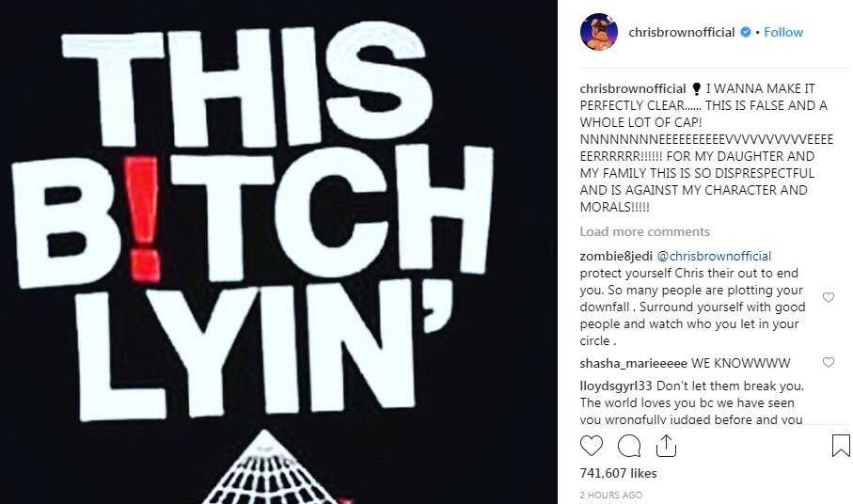Visit lloydsgyrl33's profile
Screen dimensions: 853x504
(x=616, y=386)
